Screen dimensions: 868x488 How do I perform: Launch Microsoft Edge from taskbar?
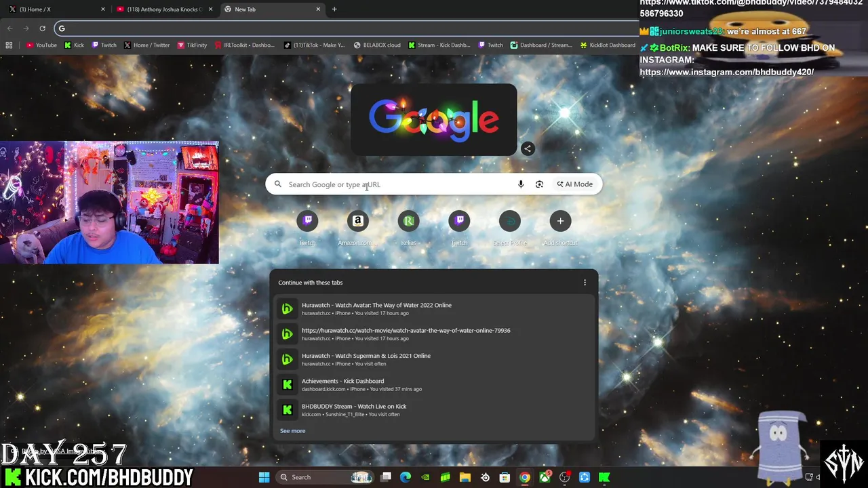point(406,477)
